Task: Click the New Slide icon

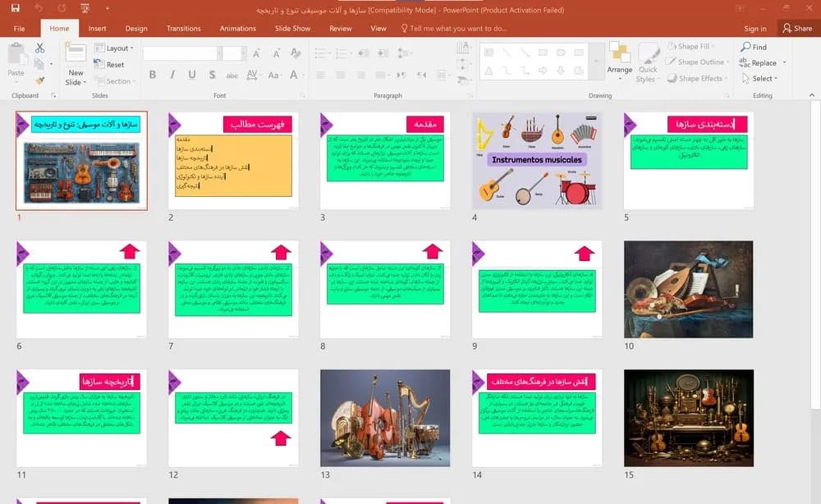Action: (76, 54)
